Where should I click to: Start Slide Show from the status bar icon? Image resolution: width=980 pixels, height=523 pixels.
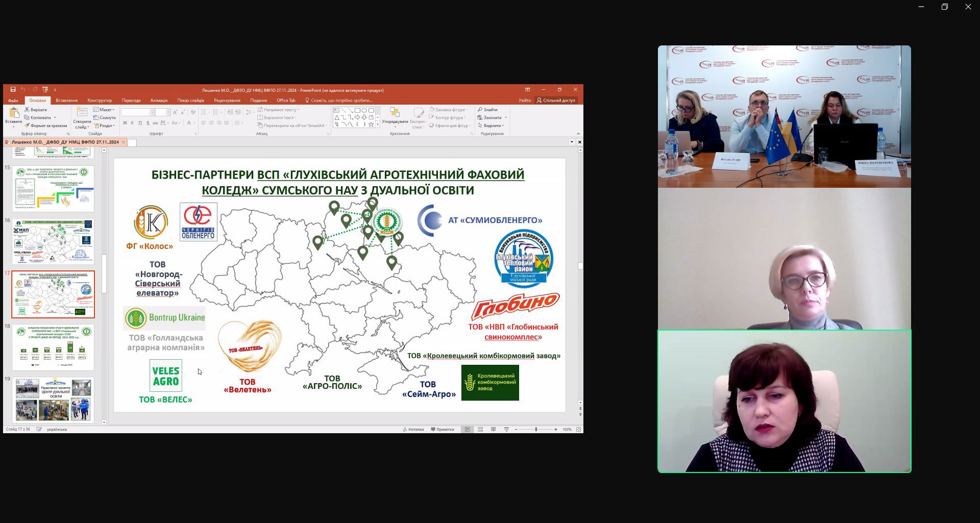506,430
